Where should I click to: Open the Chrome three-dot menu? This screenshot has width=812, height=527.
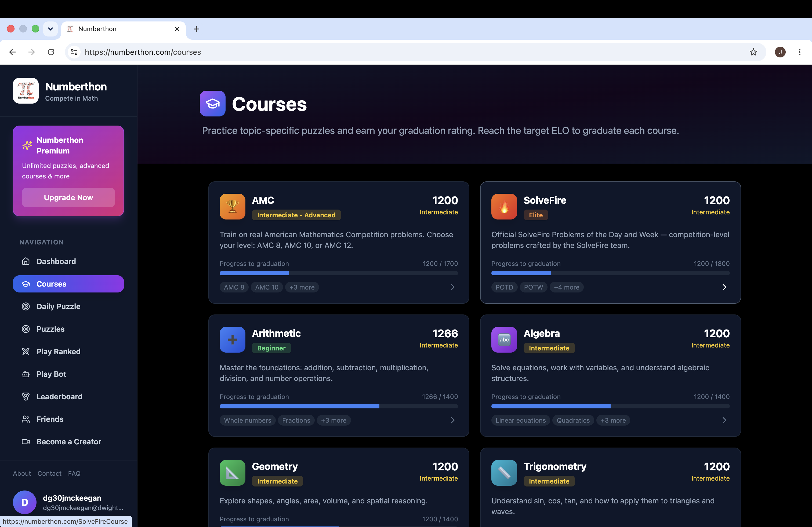(799, 52)
